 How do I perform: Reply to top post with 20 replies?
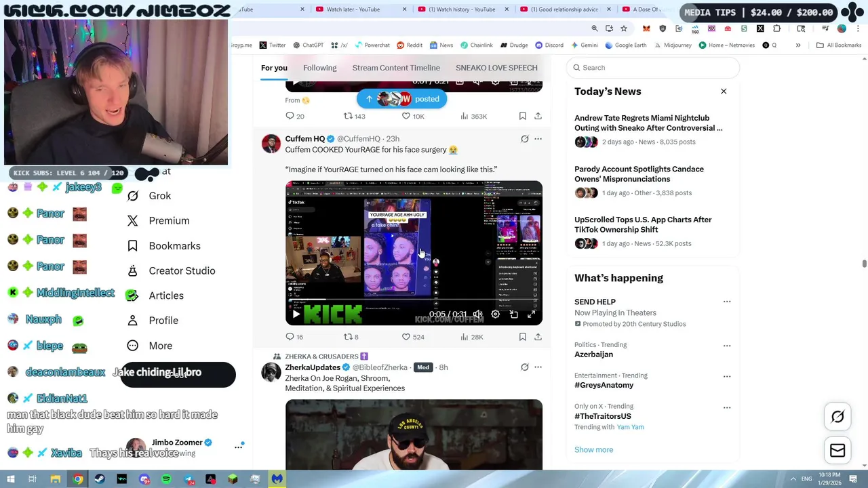click(295, 117)
